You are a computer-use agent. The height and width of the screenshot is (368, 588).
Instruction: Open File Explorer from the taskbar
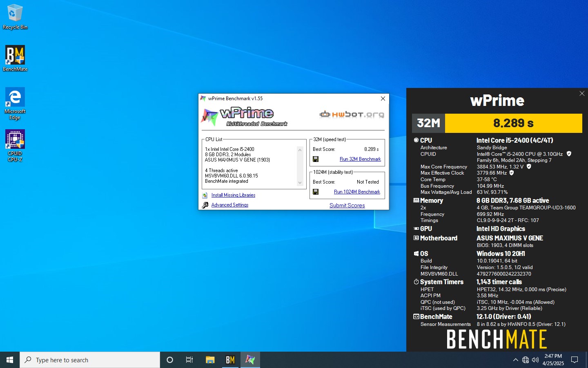[210, 360]
